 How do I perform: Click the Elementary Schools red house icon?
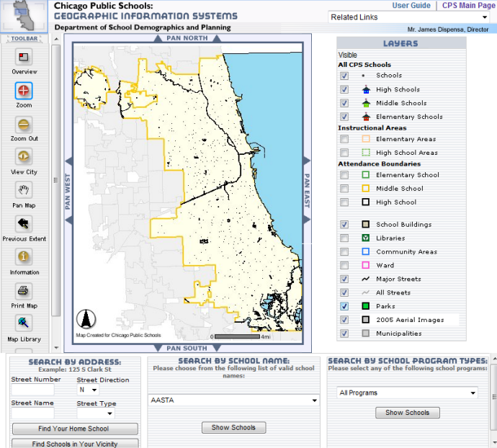coord(366,117)
